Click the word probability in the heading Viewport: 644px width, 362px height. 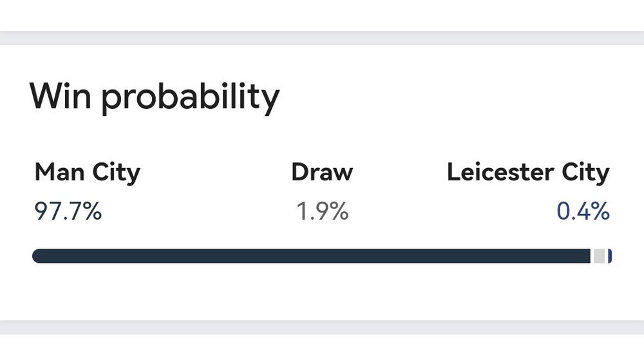point(191,98)
